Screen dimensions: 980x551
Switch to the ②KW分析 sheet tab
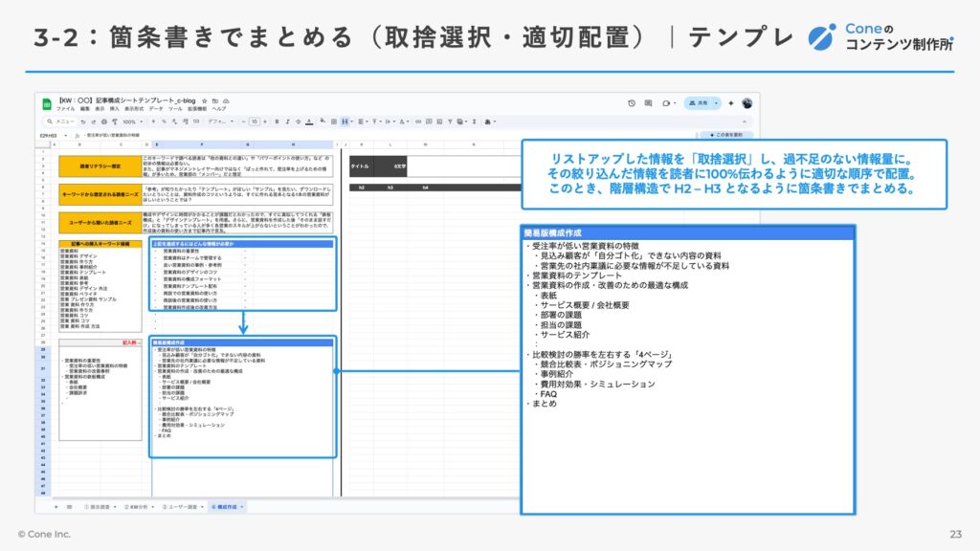click(x=139, y=507)
